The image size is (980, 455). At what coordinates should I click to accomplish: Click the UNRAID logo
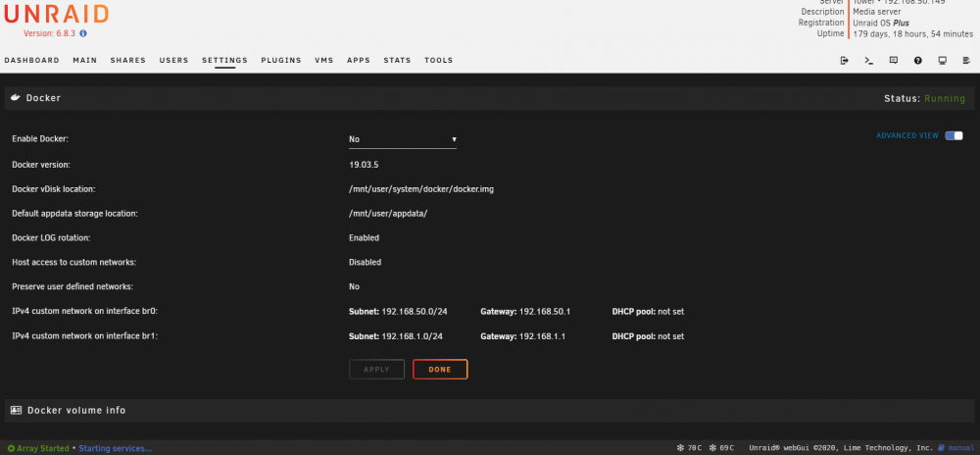pyautogui.click(x=57, y=15)
